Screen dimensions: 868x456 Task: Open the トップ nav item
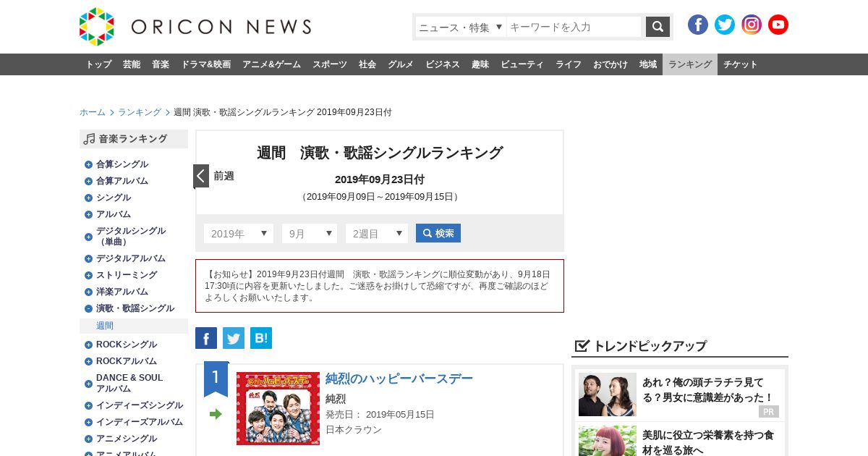coord(98,64)
